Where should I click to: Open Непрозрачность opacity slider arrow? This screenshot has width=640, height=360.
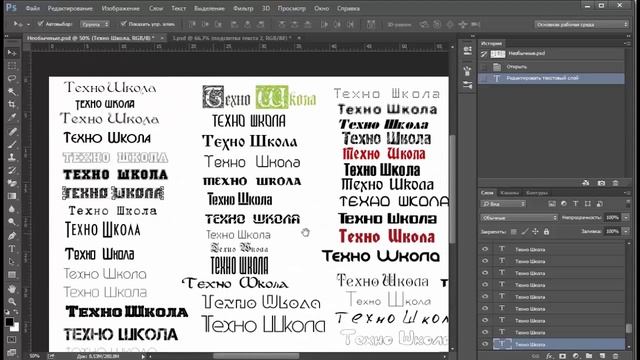(x=626, y=218)
